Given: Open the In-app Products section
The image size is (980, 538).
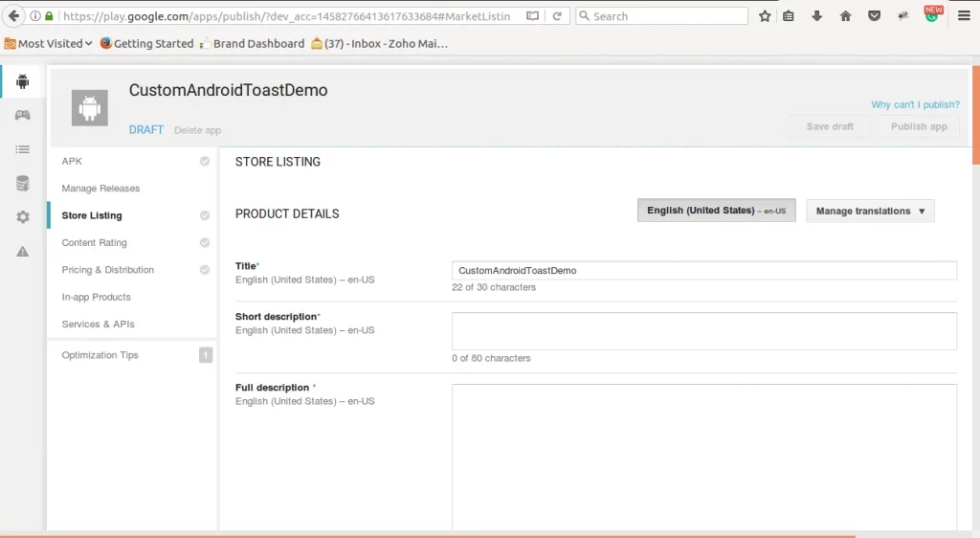Looking at the screenshot, I should (x=96, y=297).
